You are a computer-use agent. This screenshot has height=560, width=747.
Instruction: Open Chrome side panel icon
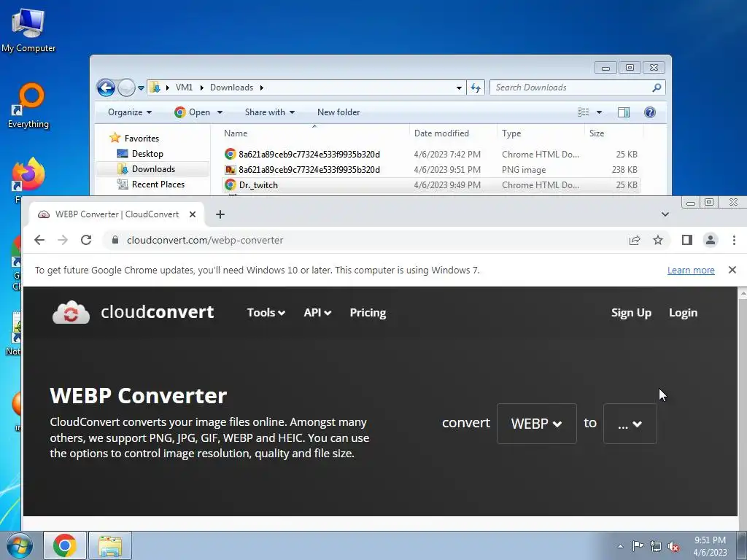[686, 240]
